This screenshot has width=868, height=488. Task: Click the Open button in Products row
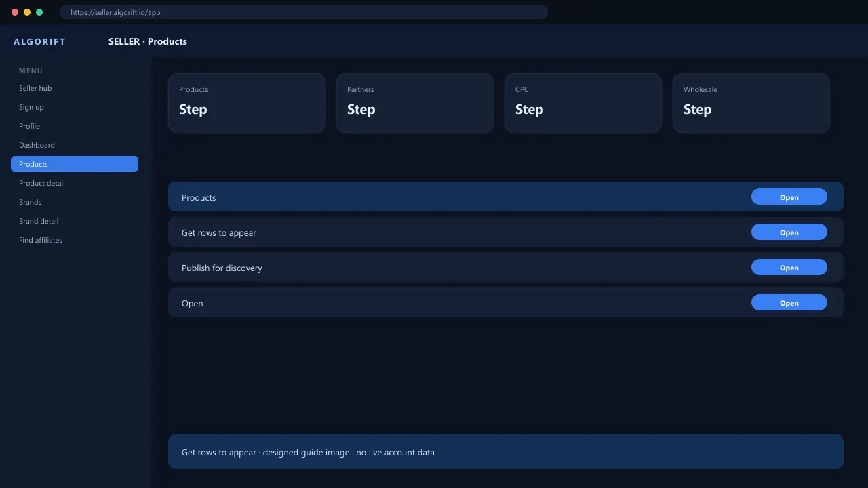pos(789,197)
